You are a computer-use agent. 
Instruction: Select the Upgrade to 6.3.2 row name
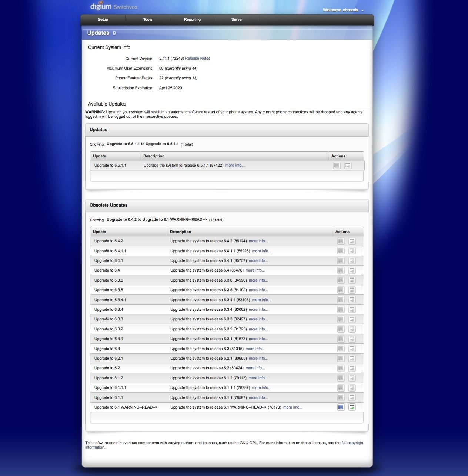point(109,329)
